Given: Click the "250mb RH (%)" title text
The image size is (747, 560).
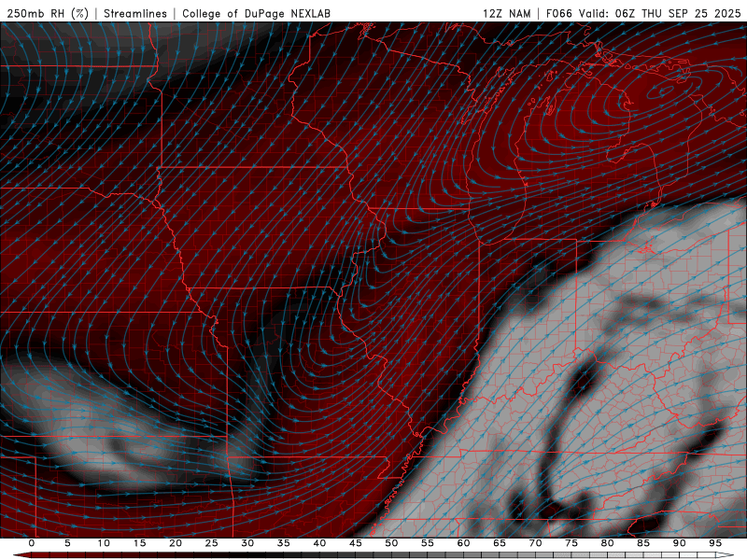Looking at the screenshot, I should pyautogui.click(x=49, y=13).
